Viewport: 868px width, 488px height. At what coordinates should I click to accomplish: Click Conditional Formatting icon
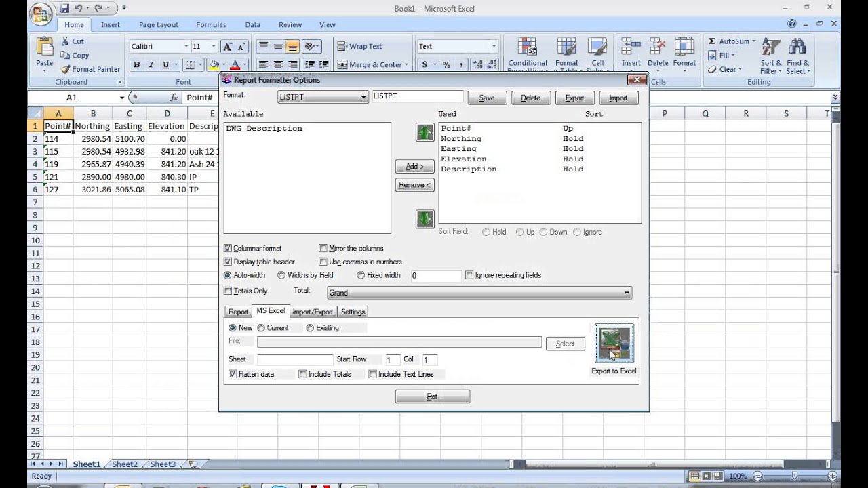tap(527, 47)
